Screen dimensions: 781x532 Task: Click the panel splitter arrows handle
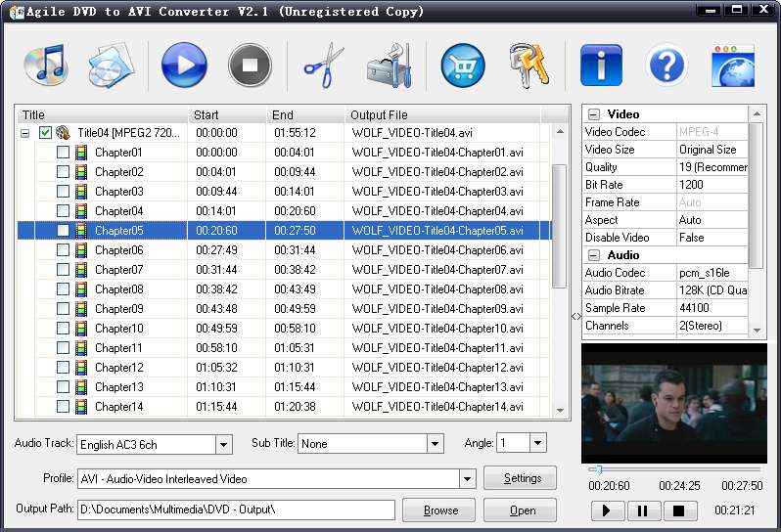(576, 316)
